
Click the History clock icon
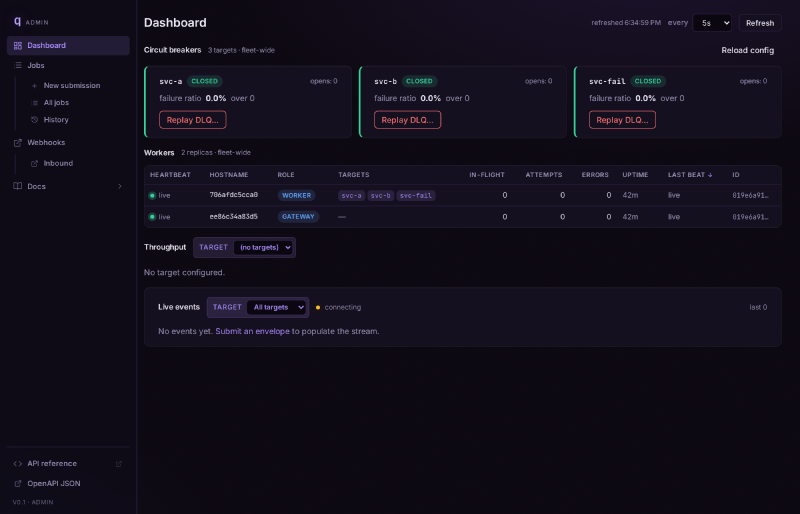tap(35, 119)
